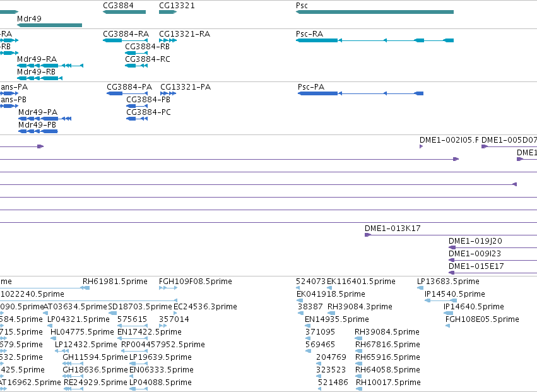
Task: Open feature labeled 371095
Action: [x=320, y=333]
